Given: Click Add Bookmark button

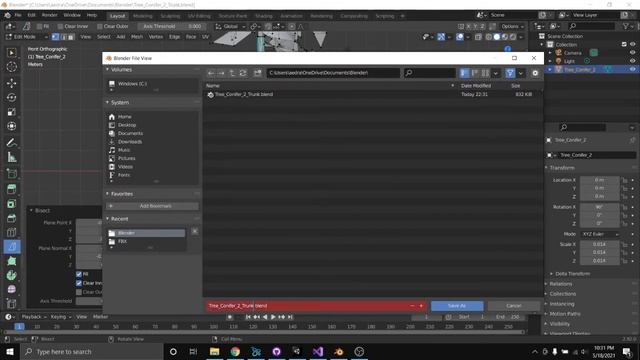Looking at the screenshot, I should (152, 206).
